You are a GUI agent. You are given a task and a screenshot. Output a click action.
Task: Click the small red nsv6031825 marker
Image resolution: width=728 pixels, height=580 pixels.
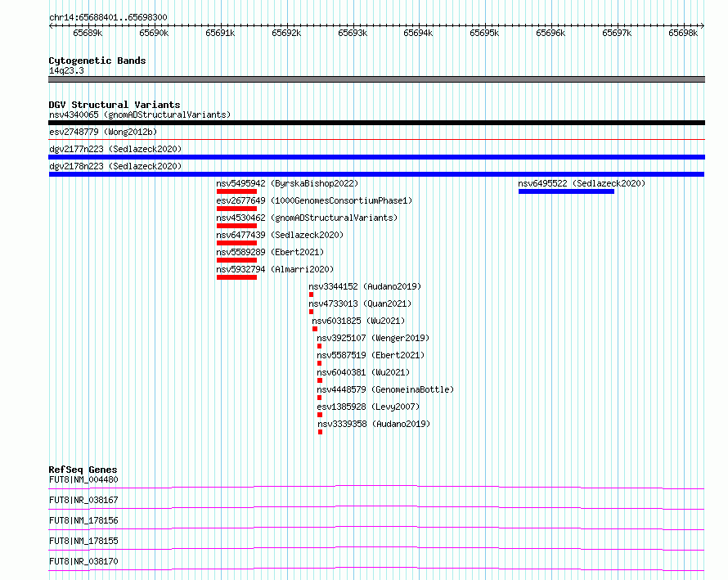[315, 329]
